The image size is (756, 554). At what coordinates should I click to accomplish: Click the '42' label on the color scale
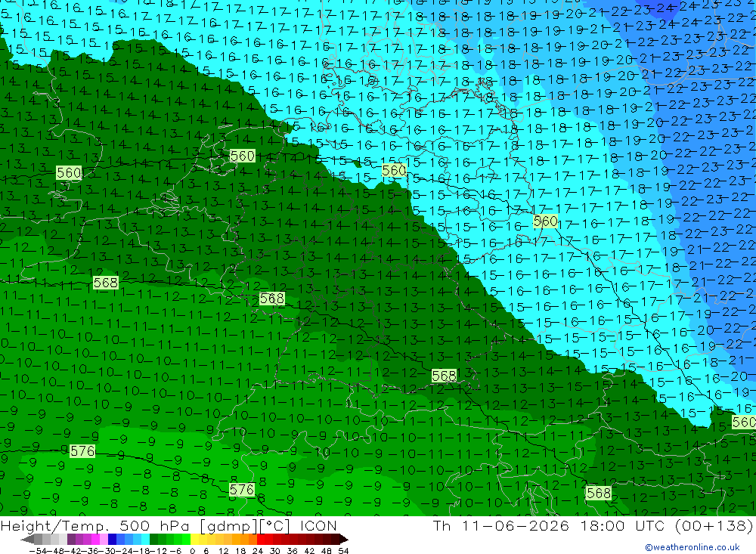(309, 551)
